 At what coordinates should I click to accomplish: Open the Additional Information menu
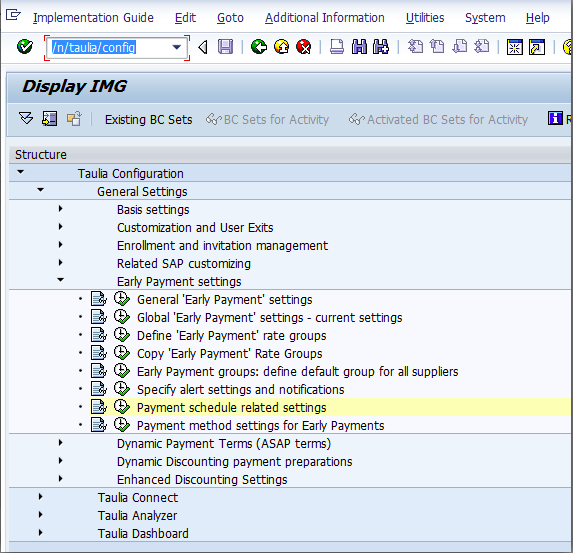tap(325, 18)
